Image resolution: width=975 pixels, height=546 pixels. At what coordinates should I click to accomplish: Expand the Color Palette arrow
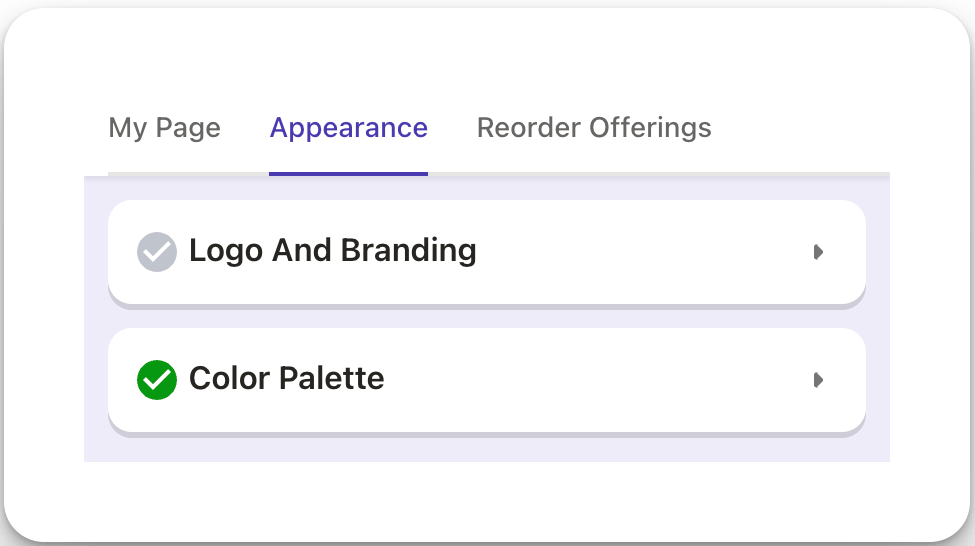(x=818, y=380)
